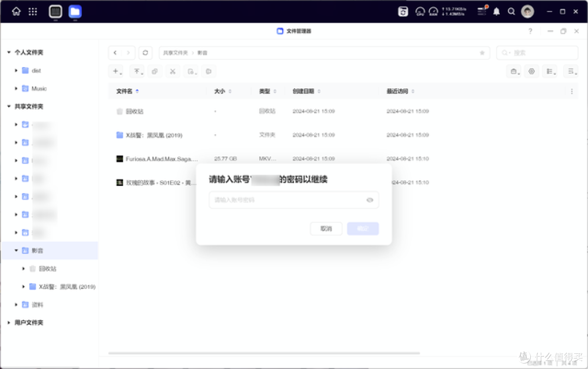Image resolution: width=588 pixels, height=369 pixels.
Task: Select Furiosa.A.Mad.Max.Saga file row
Action: point(343,159)
